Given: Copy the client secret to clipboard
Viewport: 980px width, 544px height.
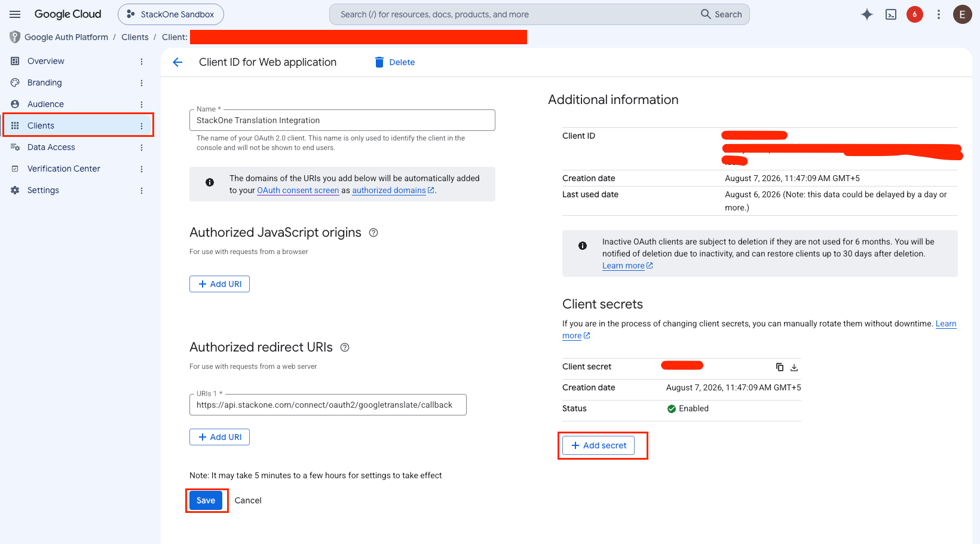Looking at the screenshot, I should tap(779, 367).
